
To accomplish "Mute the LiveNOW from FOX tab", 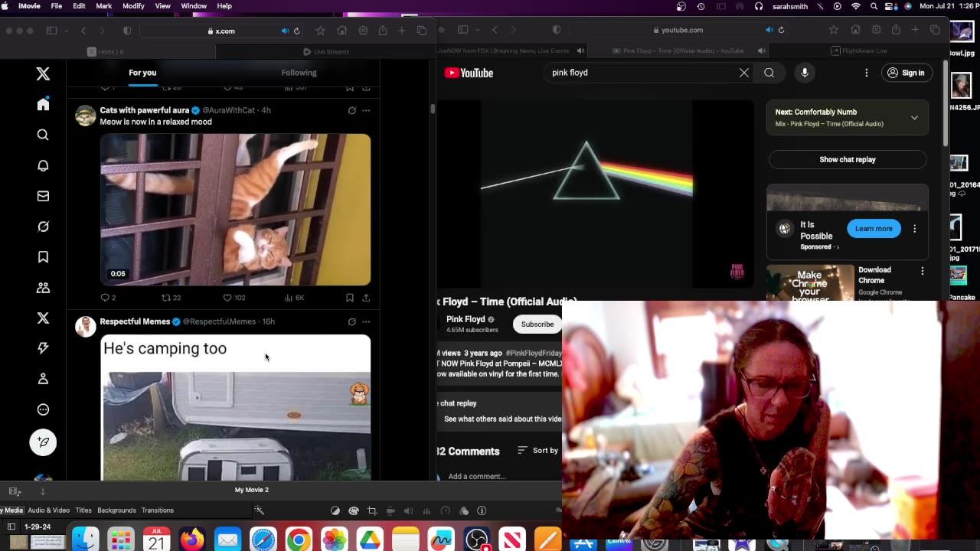I will coord(580,51).
